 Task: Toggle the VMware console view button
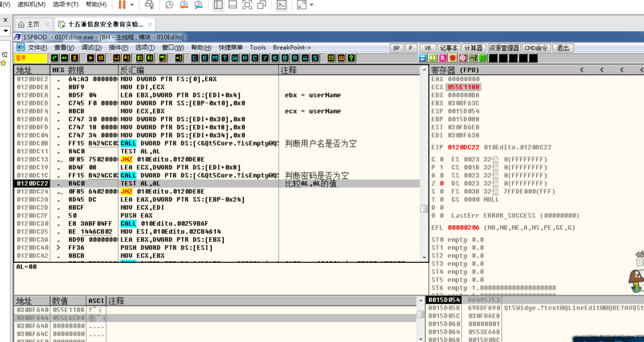click(x=282, y=5)
